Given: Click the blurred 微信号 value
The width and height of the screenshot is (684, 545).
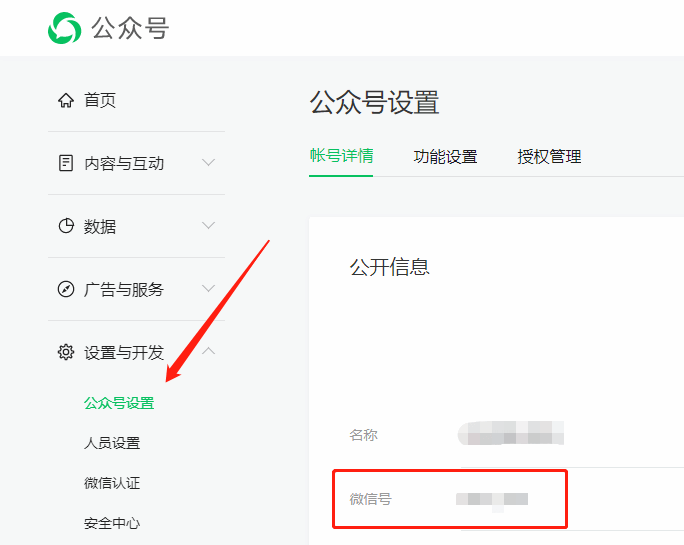Looking at the screenshot, I should 492,498.
